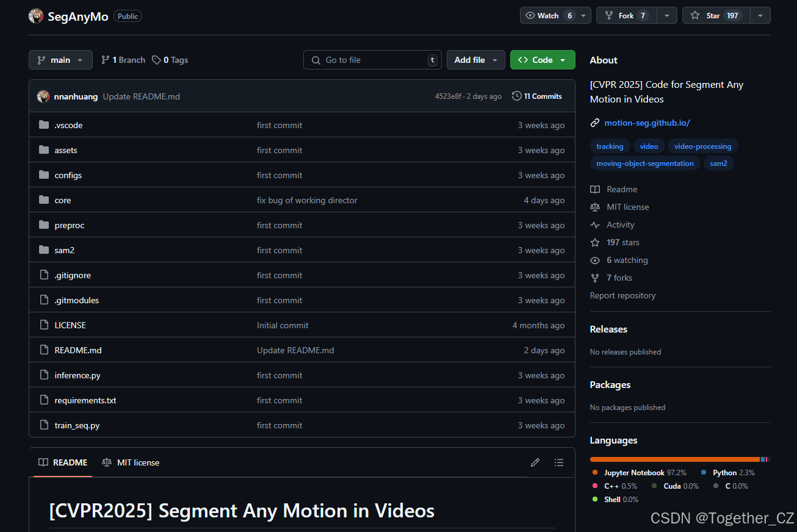Click the fork icon beside 7 forks

click(x=595, y=278)
